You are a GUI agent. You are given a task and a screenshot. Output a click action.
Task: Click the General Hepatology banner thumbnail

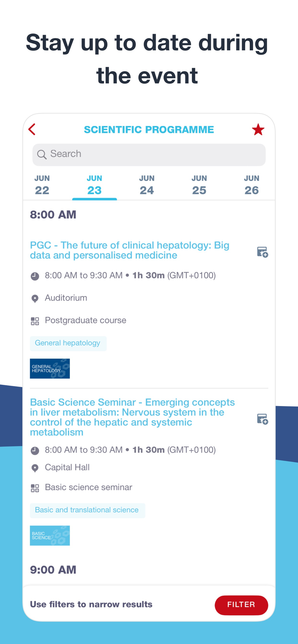click(50, 368)
